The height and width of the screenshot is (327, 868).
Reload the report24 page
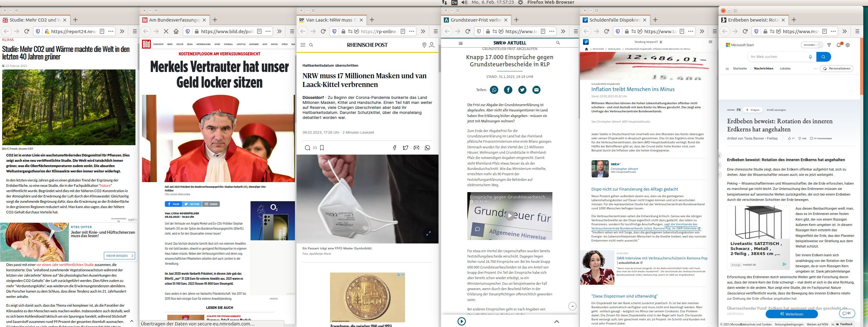coord(27,31)
